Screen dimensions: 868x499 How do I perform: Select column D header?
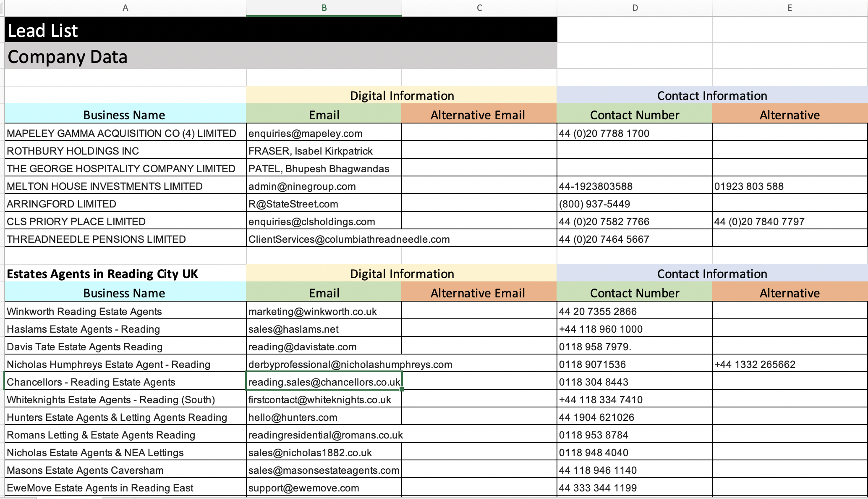click(635, 8)
